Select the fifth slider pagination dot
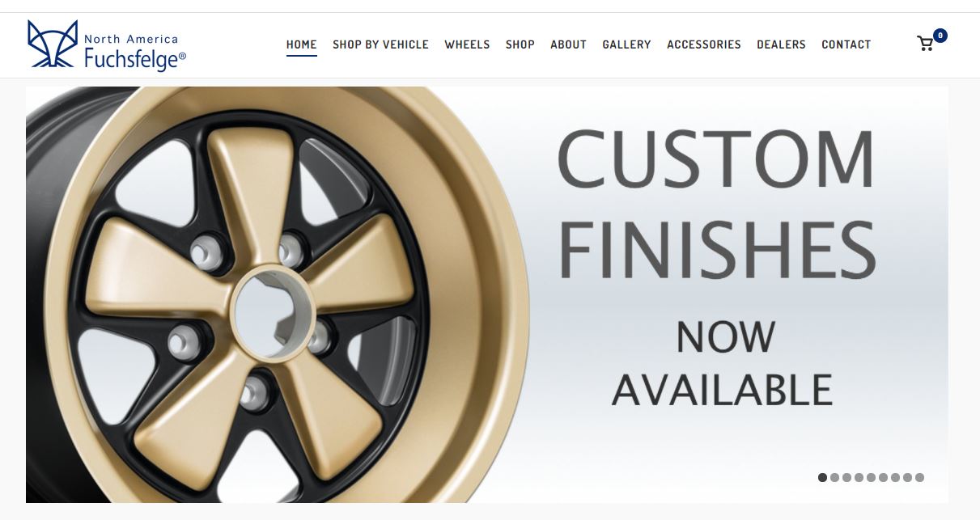 871,478
